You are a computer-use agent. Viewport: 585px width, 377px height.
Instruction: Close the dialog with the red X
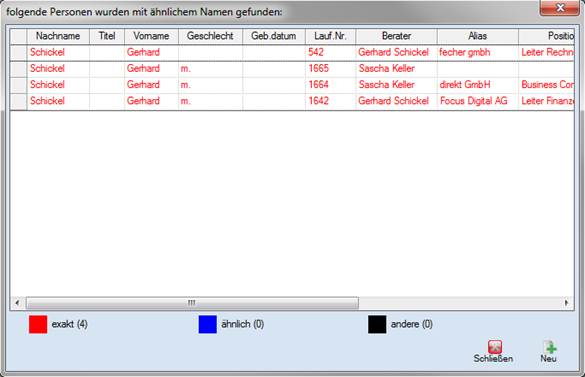(560, 8)
